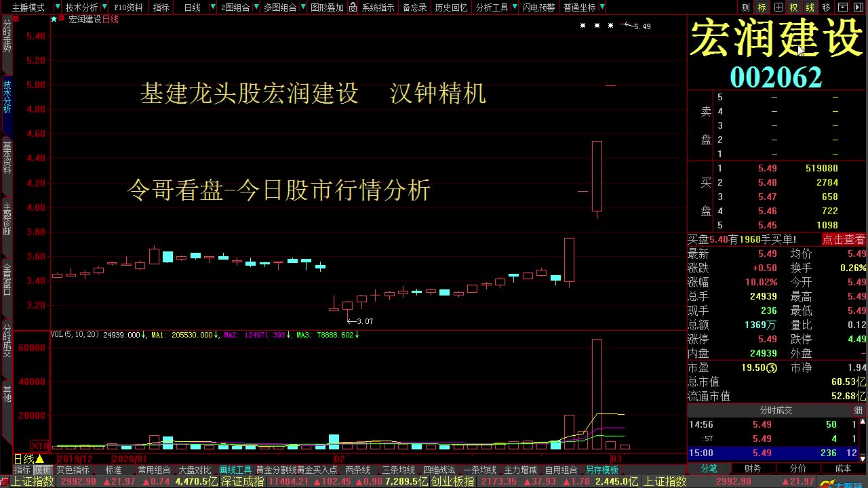Click the favorite star icon beside 宏润建设日线
This screenshot has width=868, height=488.
[x=54, y=19]
